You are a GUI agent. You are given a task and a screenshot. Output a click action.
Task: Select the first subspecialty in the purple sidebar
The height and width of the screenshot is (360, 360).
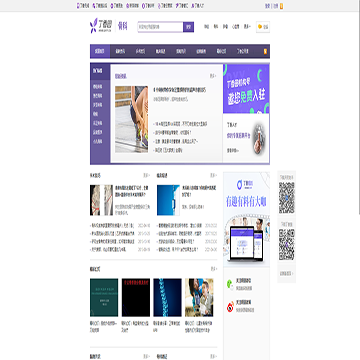[98, 87]
